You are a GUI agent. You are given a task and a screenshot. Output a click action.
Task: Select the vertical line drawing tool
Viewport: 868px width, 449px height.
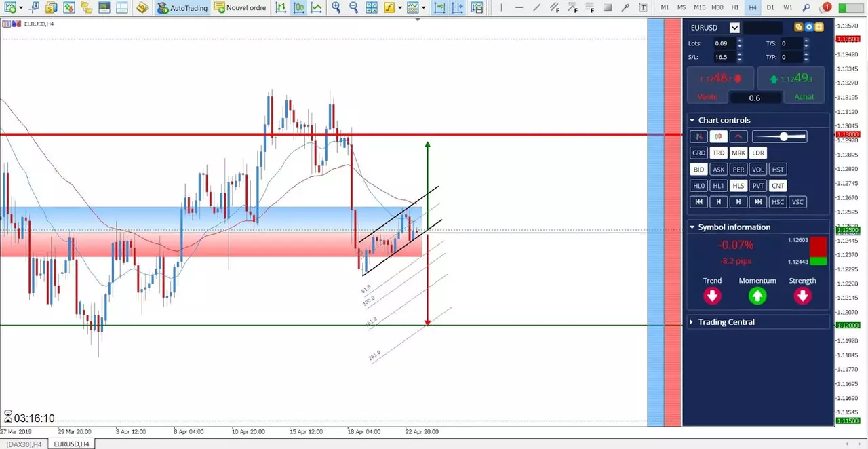pos(501,7)
